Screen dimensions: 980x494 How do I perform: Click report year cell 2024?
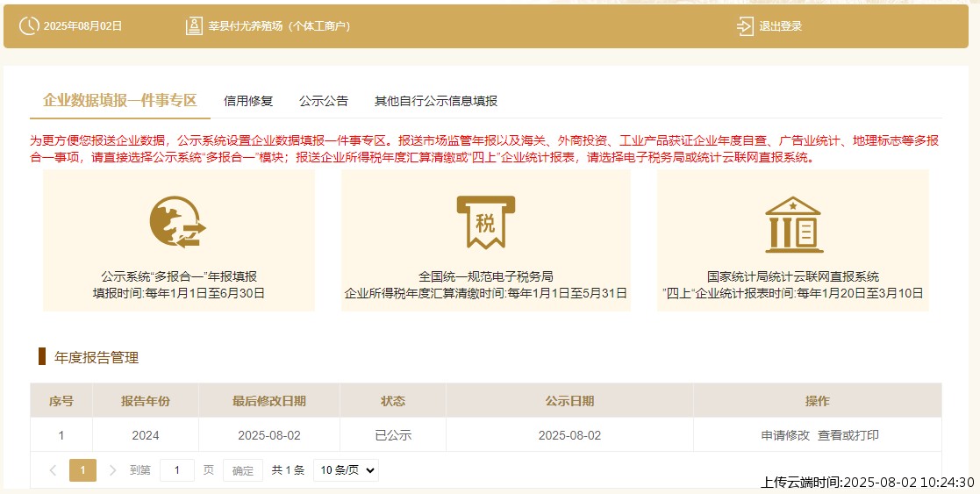(145, 435)
